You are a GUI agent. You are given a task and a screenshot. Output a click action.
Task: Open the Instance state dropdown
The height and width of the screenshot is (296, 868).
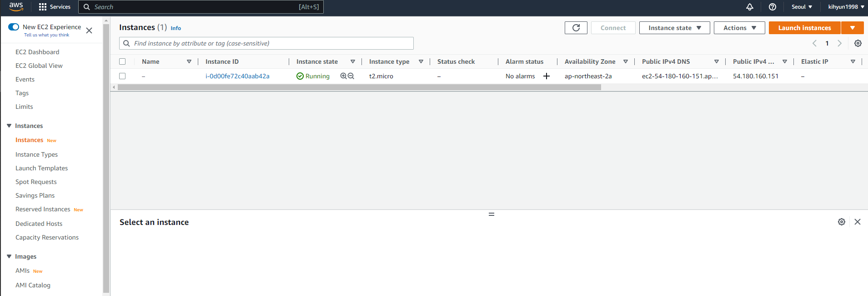tap(675, 28)
